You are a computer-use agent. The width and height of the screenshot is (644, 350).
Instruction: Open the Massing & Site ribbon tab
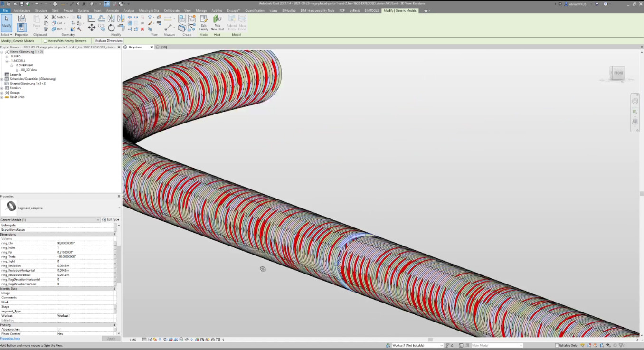(149, 10)
